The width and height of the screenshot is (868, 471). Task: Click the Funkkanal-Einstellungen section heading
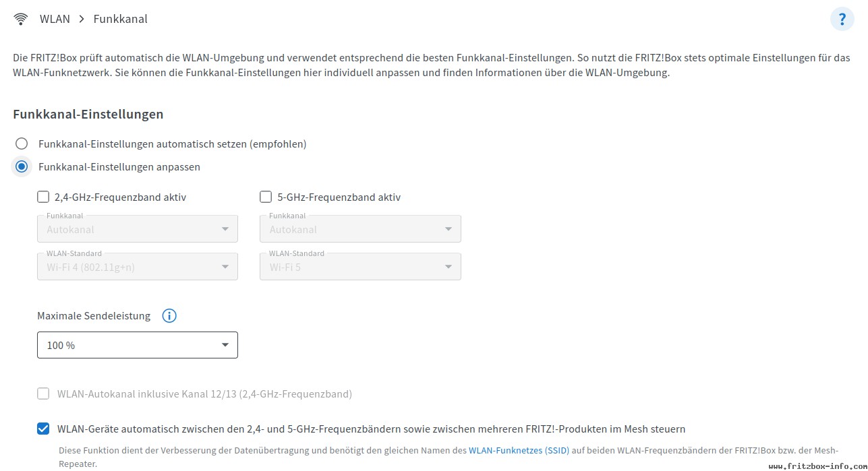(88, 114)
